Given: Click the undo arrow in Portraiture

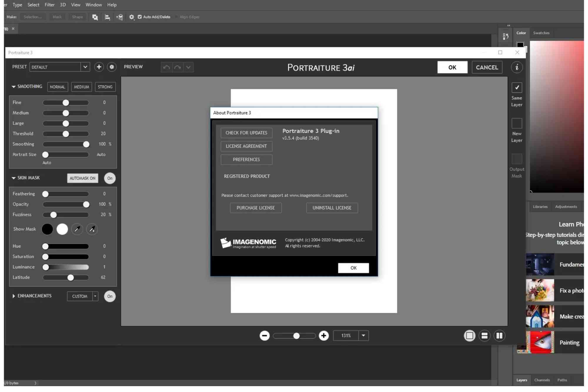Looking at the screenshot, I should pos(166,67).
